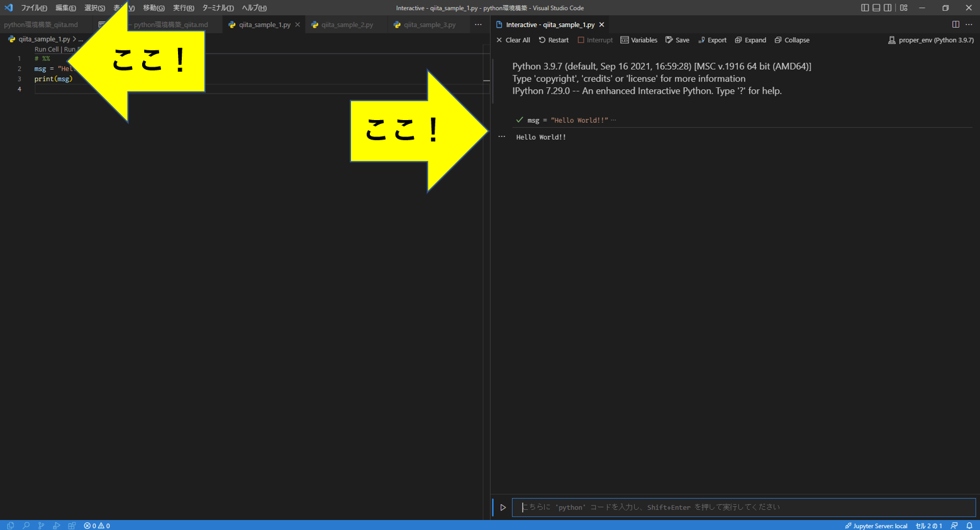Select the Source Control icon
Screen dimensions: 980x530
(41, 525)
